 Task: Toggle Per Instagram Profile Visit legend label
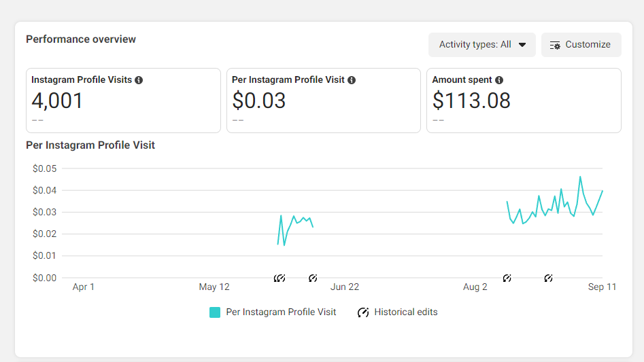click(x=281, y=312)
